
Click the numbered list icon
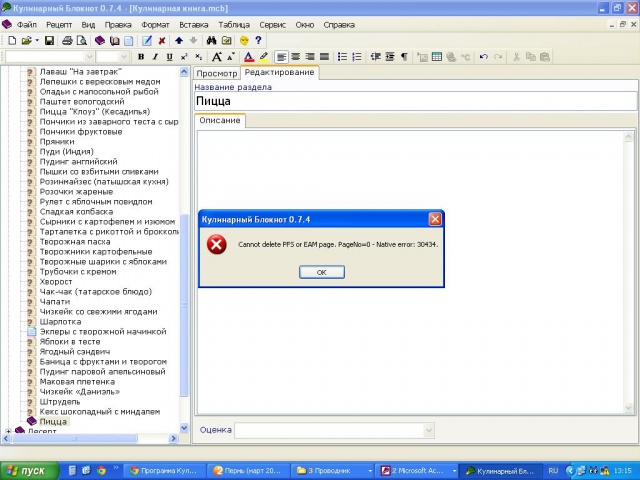click(x=357, y=57)
